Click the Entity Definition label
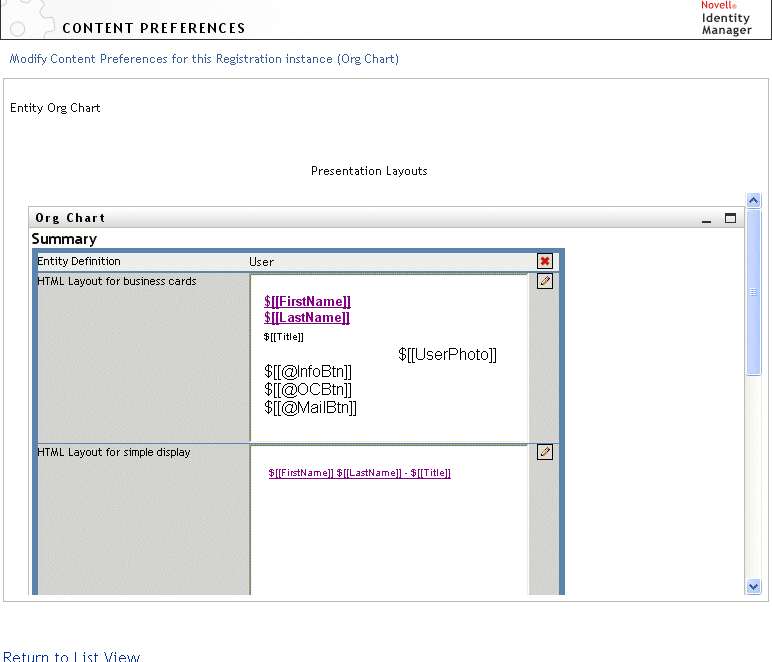Image resolution: width=772 pixels, height=662 pixels. click(79, 261)
